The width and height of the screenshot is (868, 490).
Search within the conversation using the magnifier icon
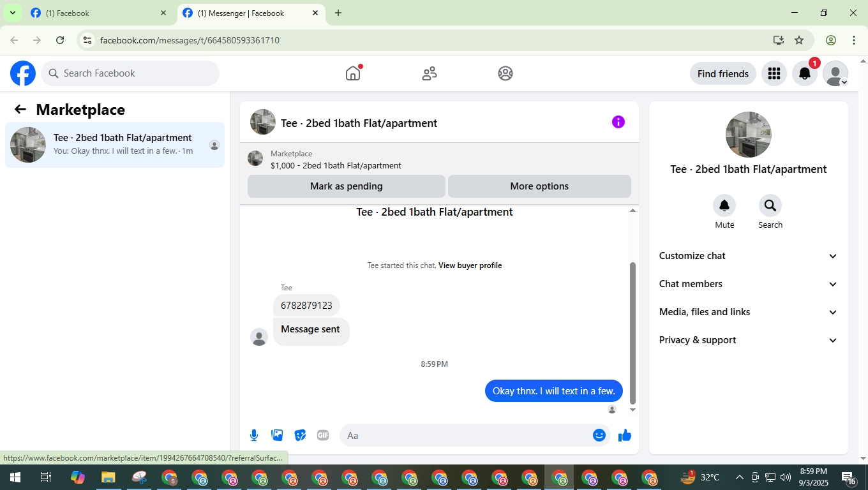click(770, 205)
